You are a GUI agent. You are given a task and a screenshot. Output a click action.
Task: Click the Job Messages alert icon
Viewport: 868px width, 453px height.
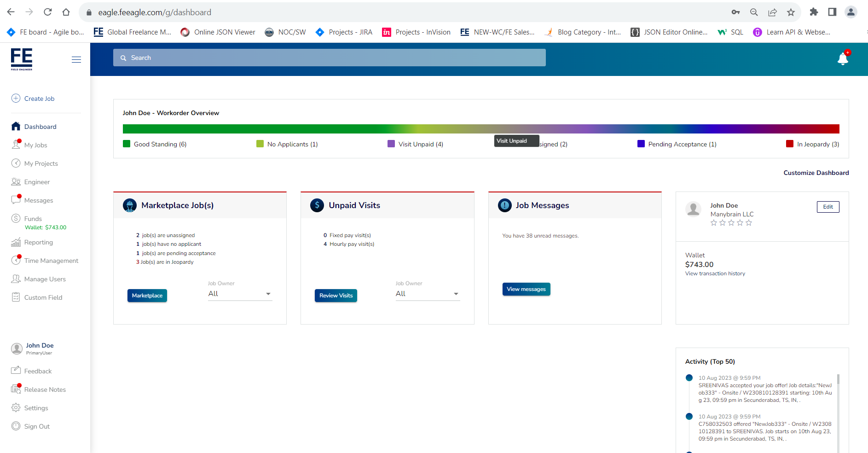pyautogui.click(x=505, y=205)
